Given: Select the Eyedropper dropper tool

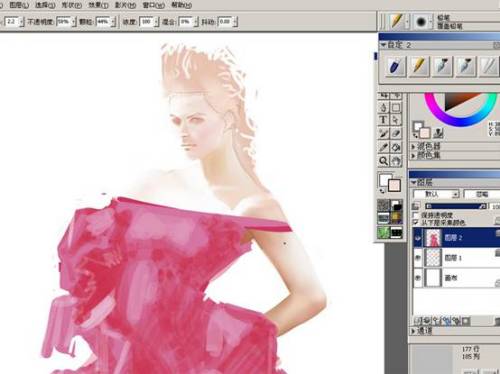Looking at the screenshot, I should coord(383,147).
